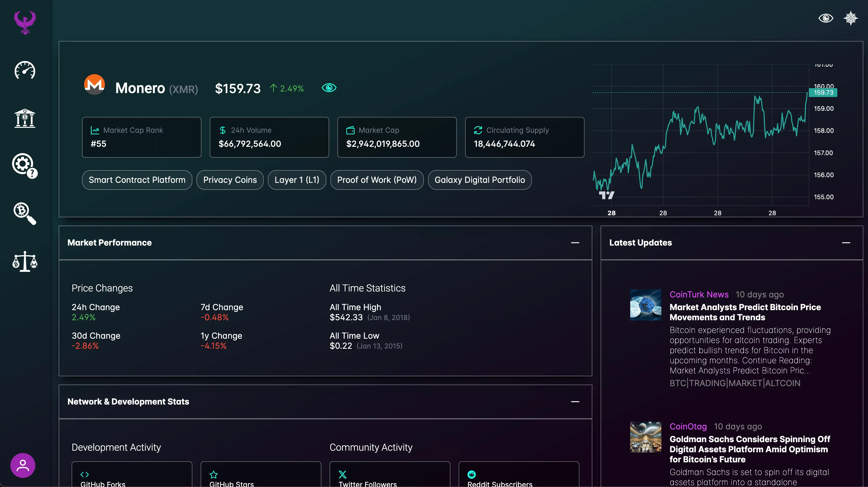Open the user profile avatar

click(x=23, y=465)
